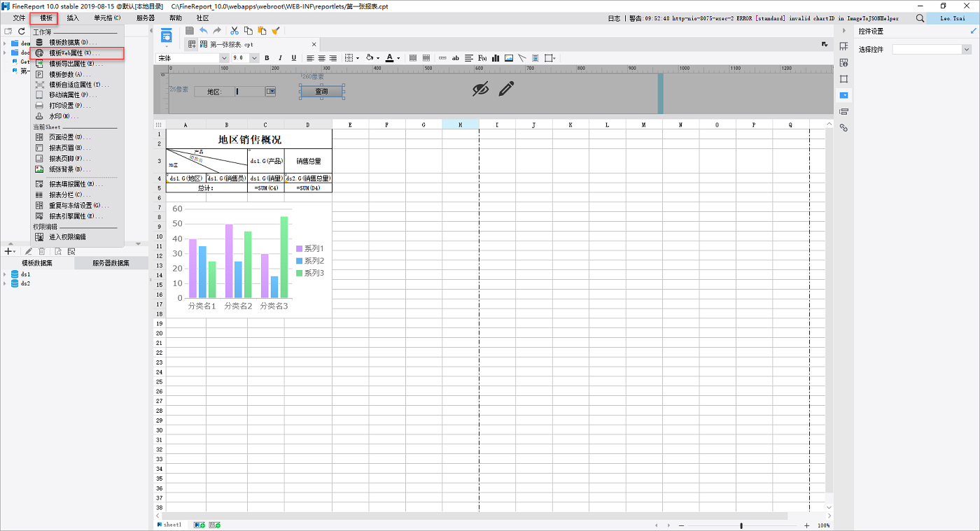This screenshot has height=531, width=980.
Task: Align cell text to the left
Action: pos(310,58)
